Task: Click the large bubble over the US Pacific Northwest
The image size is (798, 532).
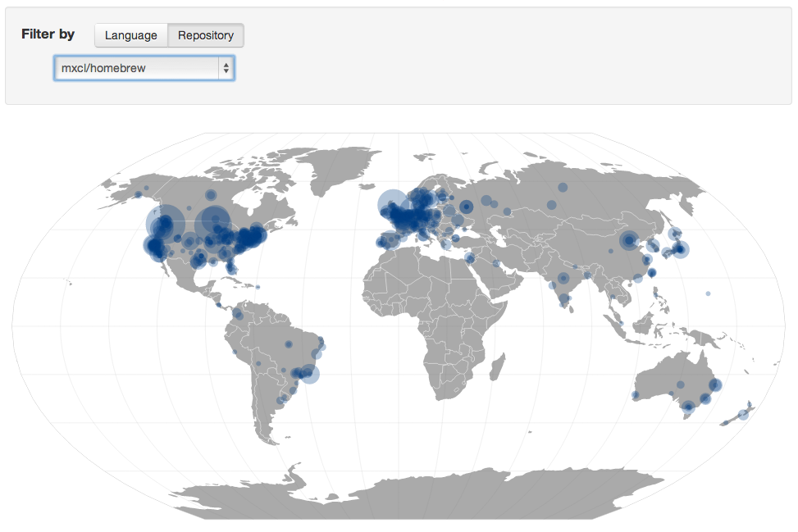Action: click(x=166, y=222)
